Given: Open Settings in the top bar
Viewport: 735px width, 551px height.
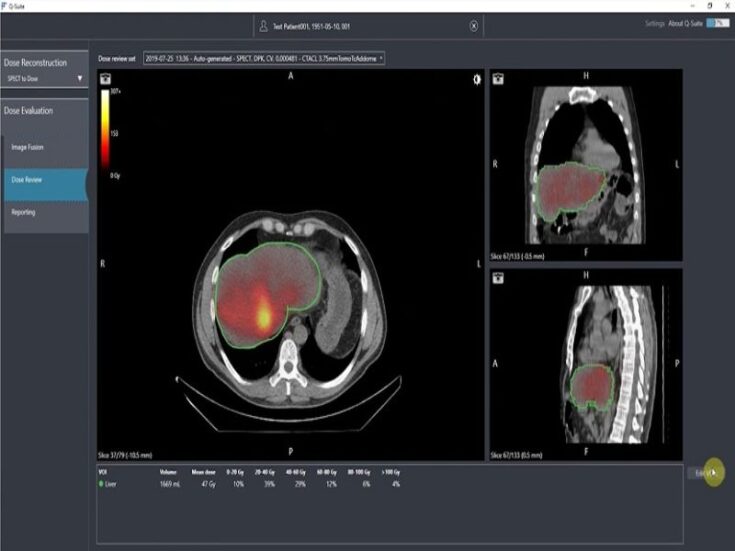Looking at the screenshot, I should click(655, 23).
